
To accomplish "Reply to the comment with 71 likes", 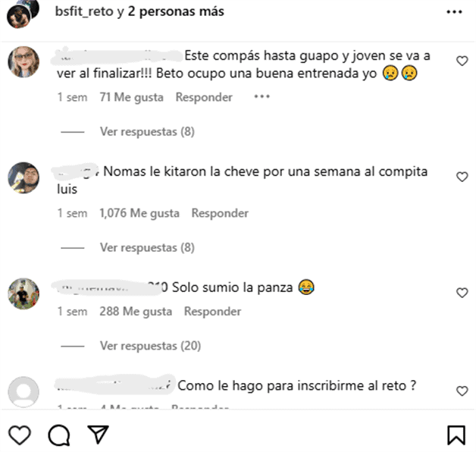I will [204, 97].
